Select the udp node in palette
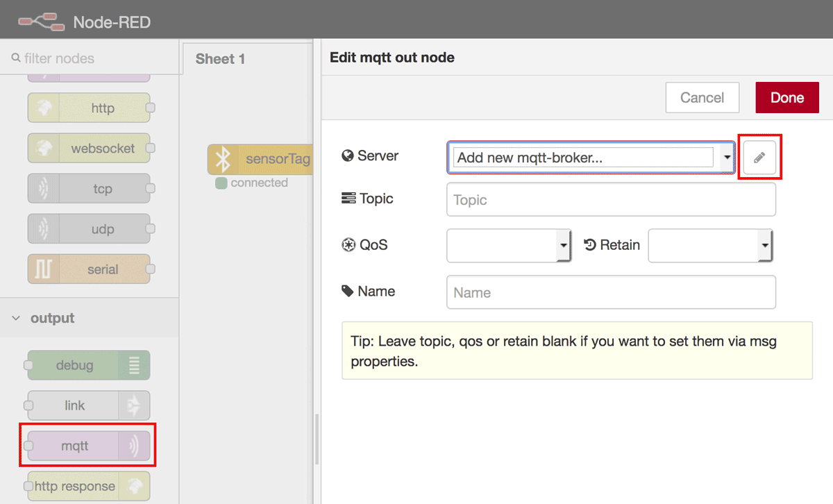Viewport: 833px width, 504px height. (89, 228)
